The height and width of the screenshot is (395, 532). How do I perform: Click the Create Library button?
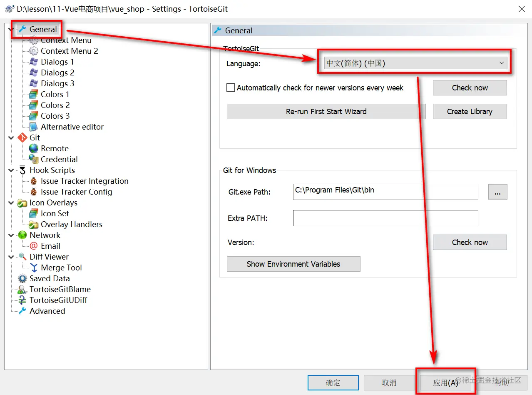pos(470,111)
